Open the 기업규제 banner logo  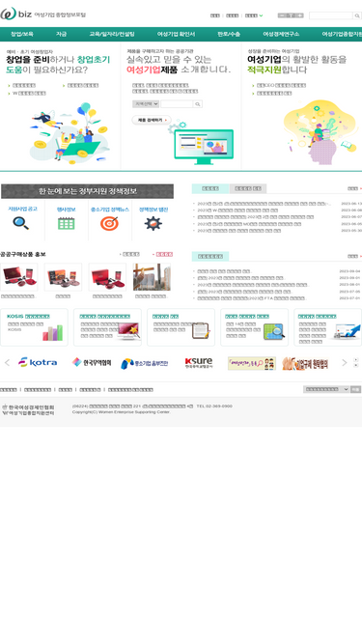305,363
